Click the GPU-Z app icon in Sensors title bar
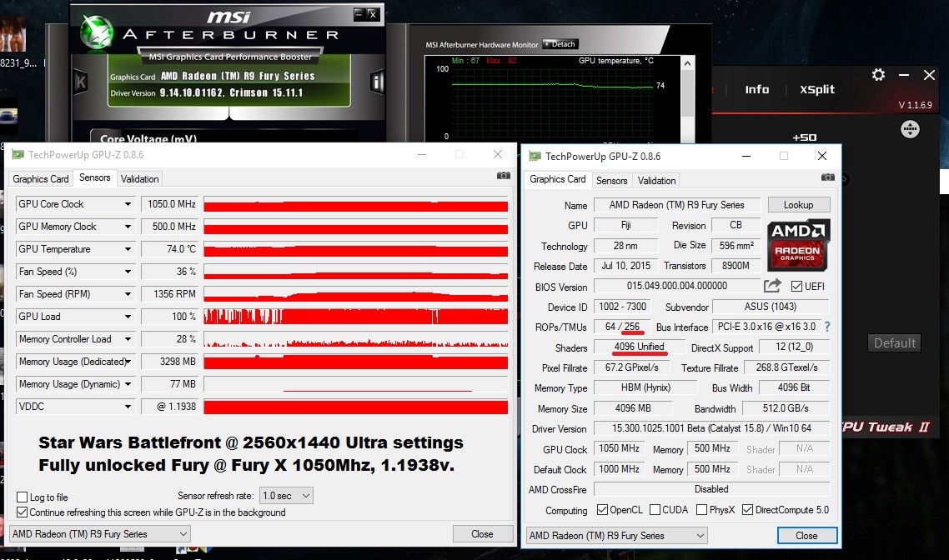Image resolution: width=949 pixels, height=560 pixels. click(x=18, y=155)
